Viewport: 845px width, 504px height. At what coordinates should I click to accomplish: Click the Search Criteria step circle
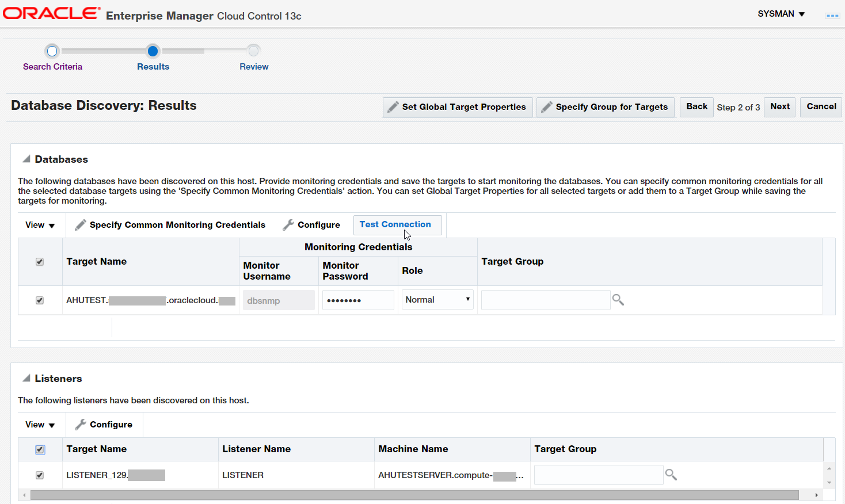coord(52,51)
